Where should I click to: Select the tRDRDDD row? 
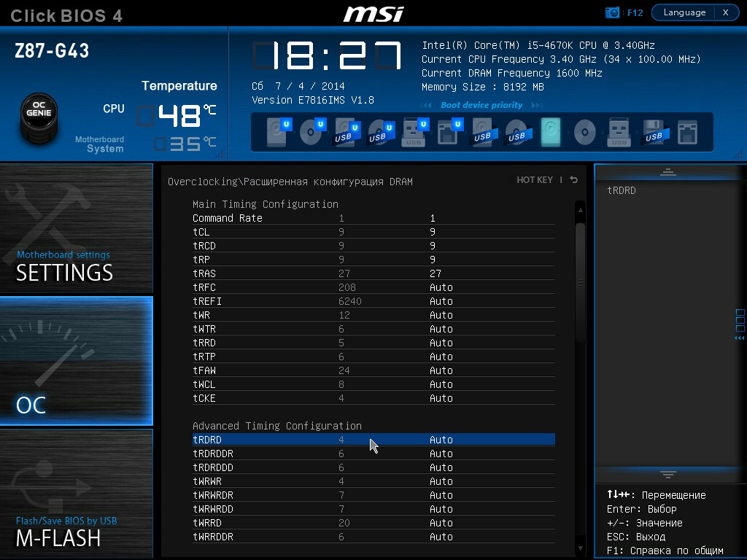click(373, 467)
